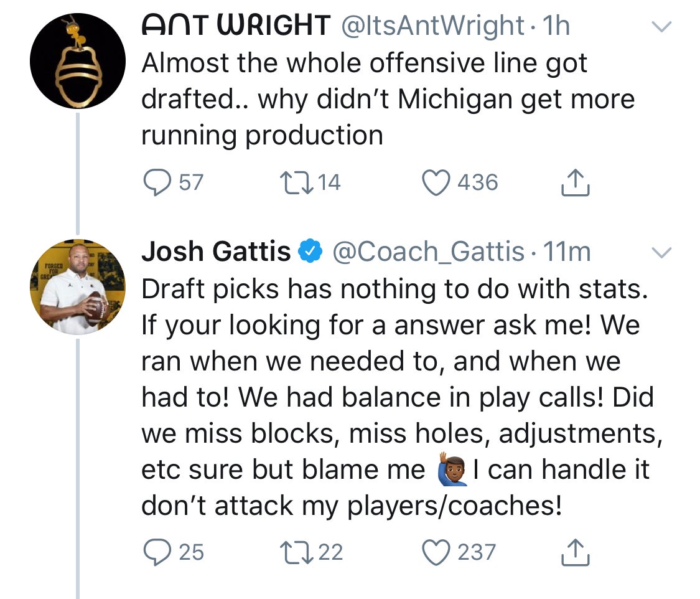
Task: Open options chevron on Ant Wright's tweet
Action: pyautogui.click(x=661, y=26)
